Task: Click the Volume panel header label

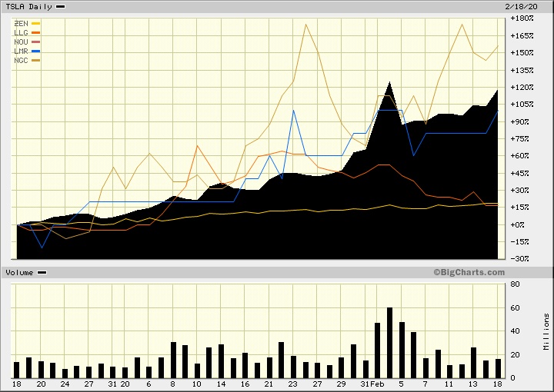Action: [19, 273]
